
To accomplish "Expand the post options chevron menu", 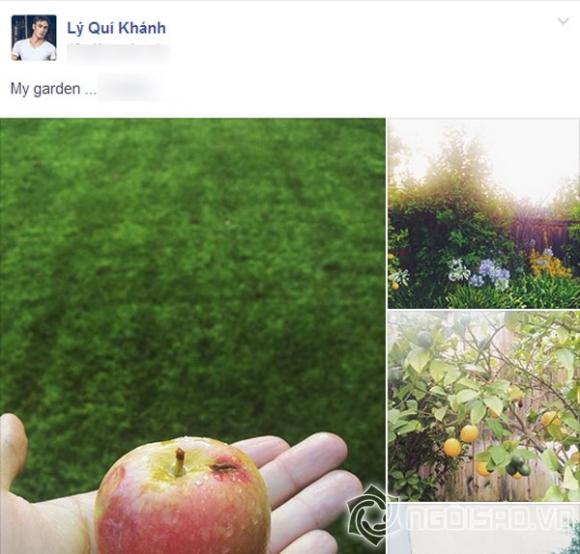I will 563,21.
